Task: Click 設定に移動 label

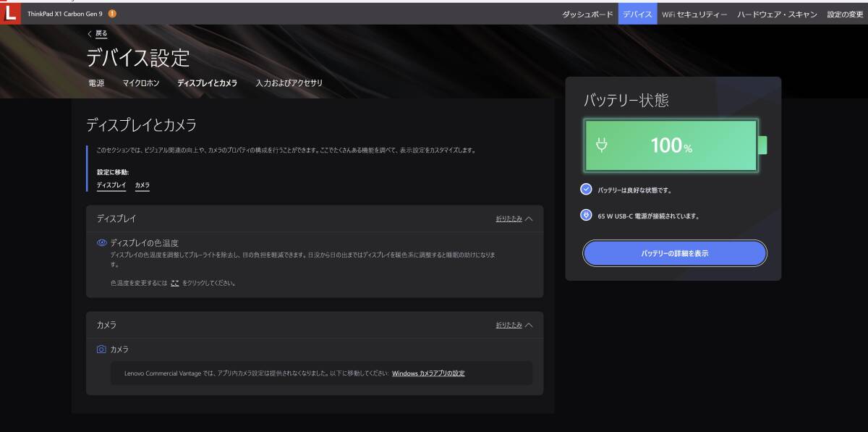Action: click(113, 172)
